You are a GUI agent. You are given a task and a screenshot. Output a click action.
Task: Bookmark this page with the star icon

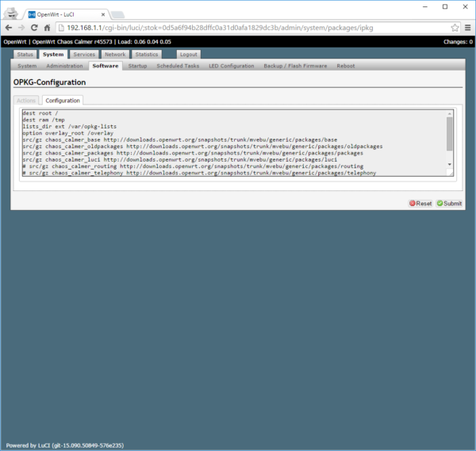pyautogui.click(x=455, y=27)
